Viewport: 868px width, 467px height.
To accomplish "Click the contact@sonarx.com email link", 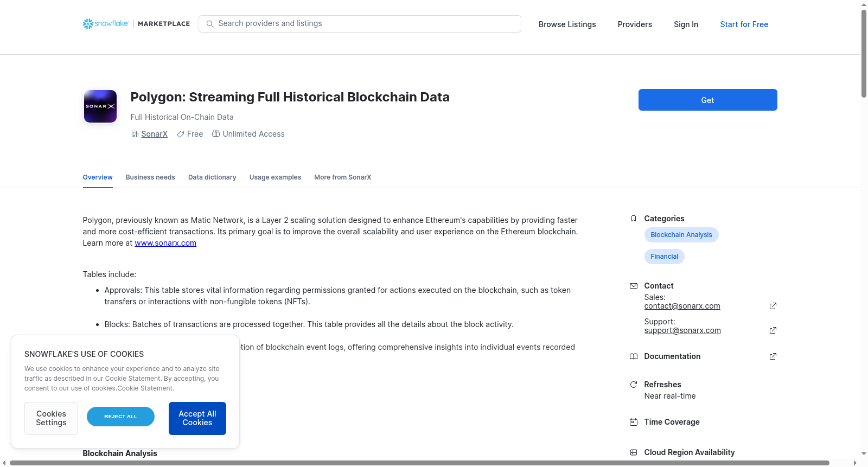I will (682, 306).
